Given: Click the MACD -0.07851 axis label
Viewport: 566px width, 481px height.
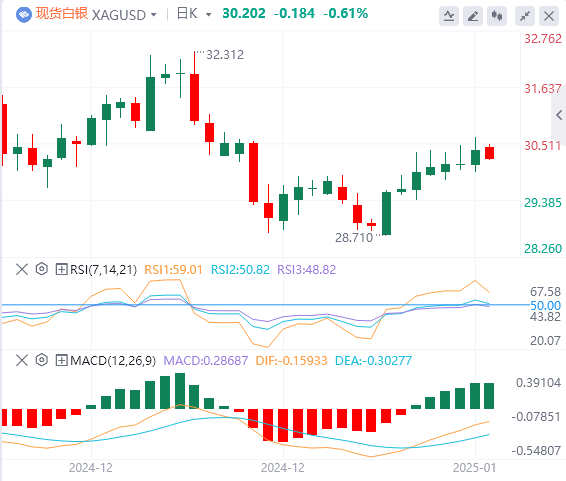Looking at the screenshot, I should (536, 417).
